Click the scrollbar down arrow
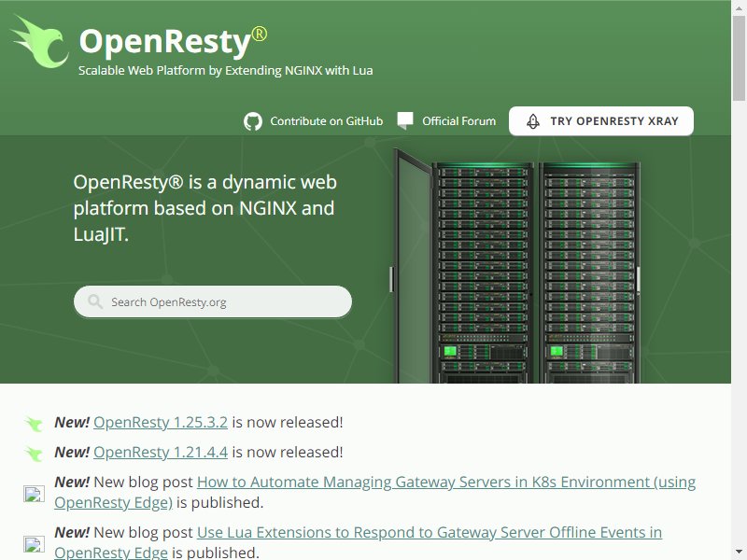This screenshot has height=560, width=747. click(739, 552)
